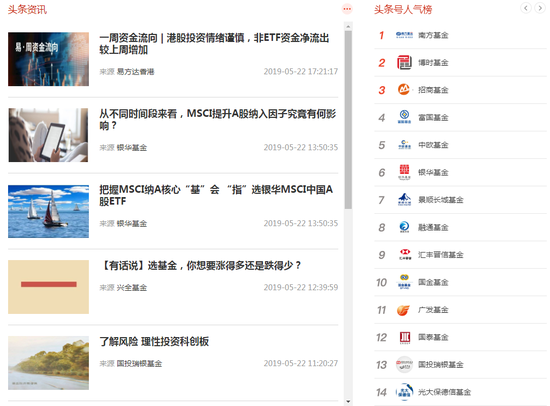Viewport: 550px width, 406px height.
Task: Open article 【有话说】选基金
Action: click(200, 265)
